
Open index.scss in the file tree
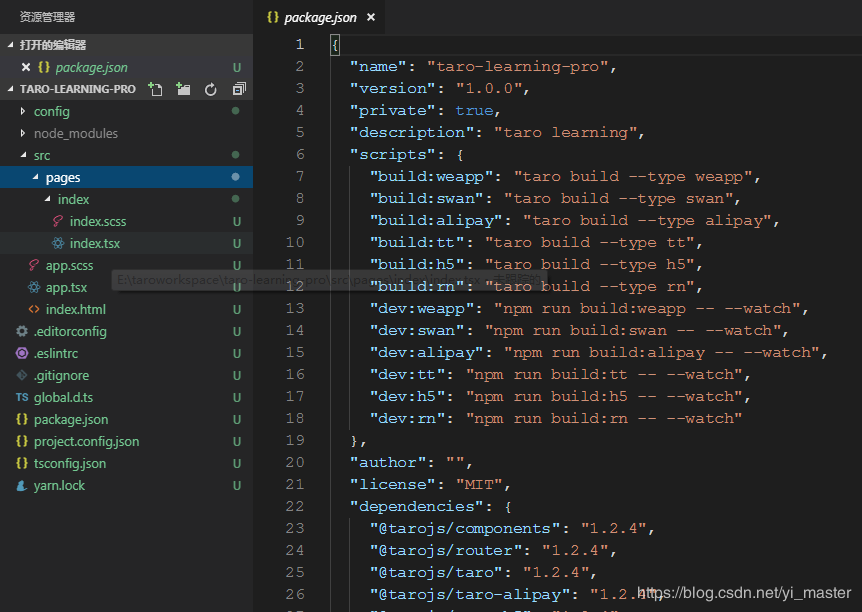(97, 221)
